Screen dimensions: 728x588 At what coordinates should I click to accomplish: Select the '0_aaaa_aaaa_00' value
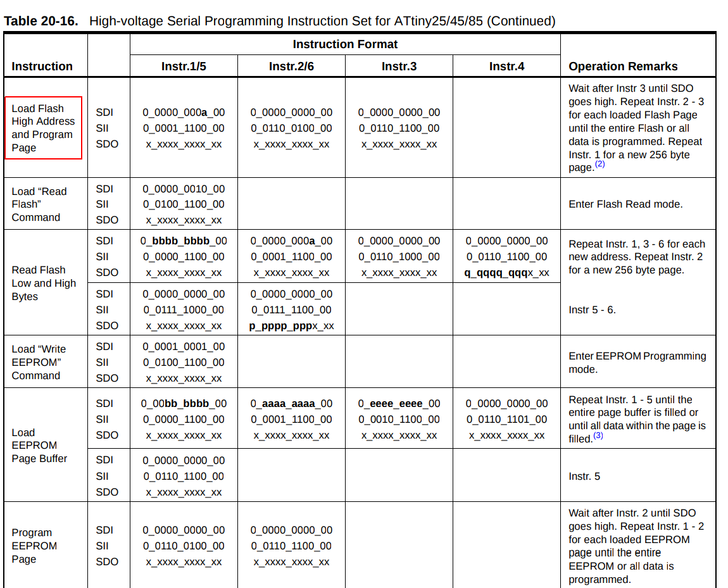pos(292,404)
